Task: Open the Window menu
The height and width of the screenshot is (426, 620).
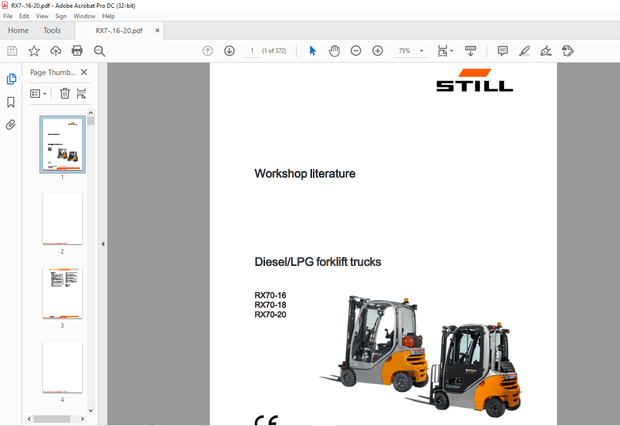Action: pyautogui.click(x=85, y=16)
